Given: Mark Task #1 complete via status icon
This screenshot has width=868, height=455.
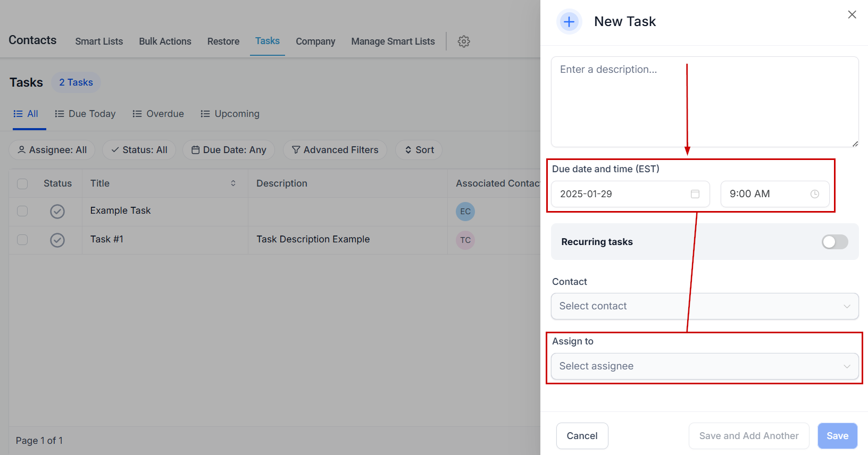Looking at the screenshot, I should 57,240.
